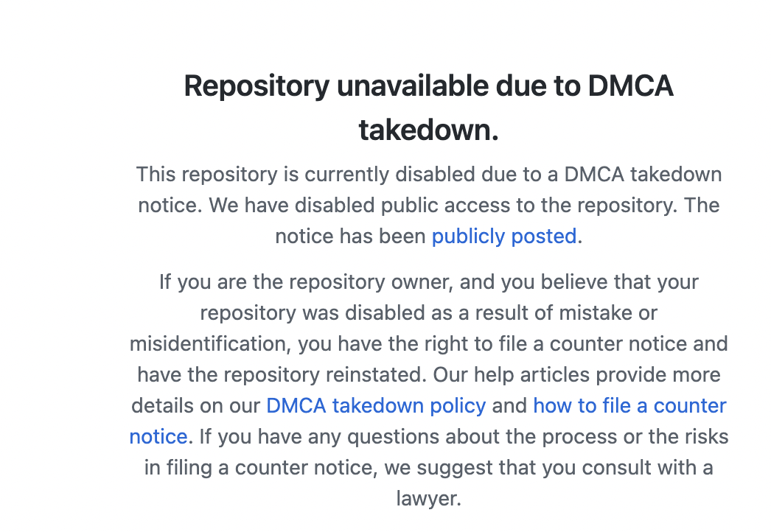
Task: Click the line 'have the repository reinstated'
Action: 429,375
